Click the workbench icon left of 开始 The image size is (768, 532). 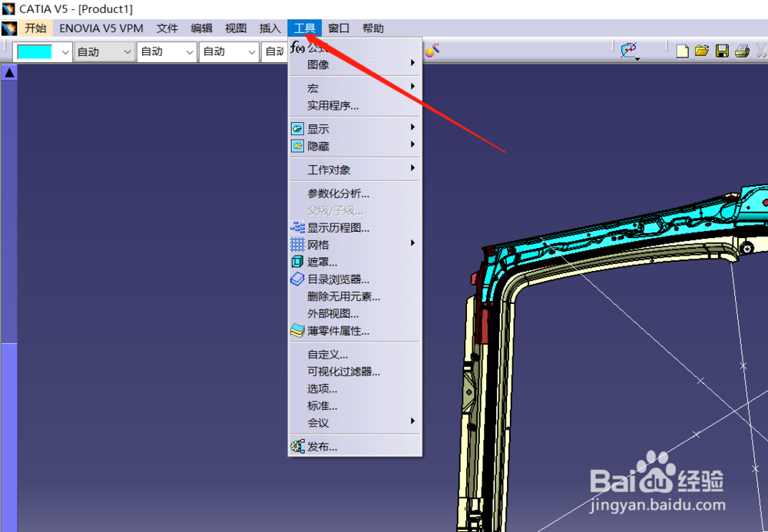(9, 28)
